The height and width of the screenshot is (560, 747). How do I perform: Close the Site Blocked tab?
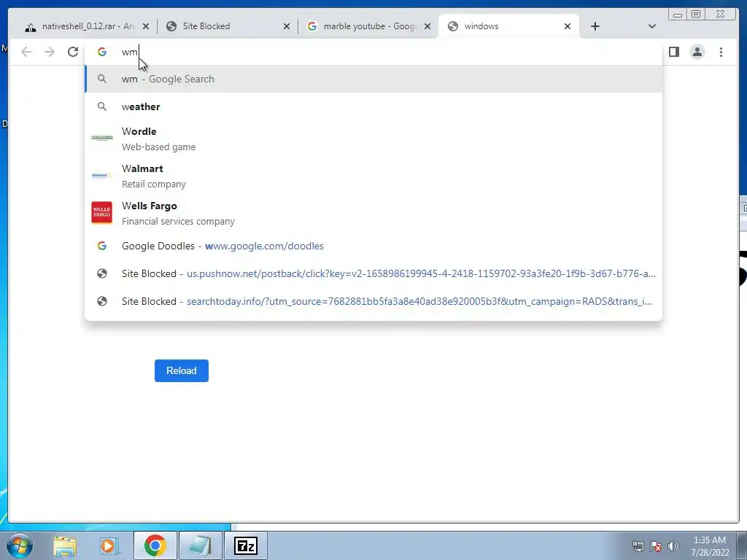click(286, 26)
